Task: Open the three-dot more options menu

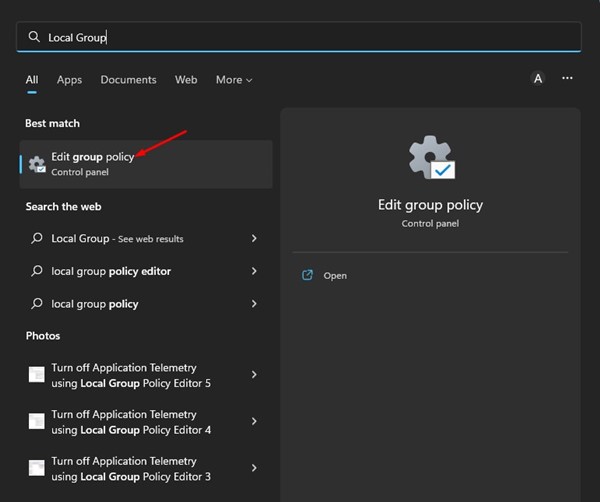Action: [567, 79]
